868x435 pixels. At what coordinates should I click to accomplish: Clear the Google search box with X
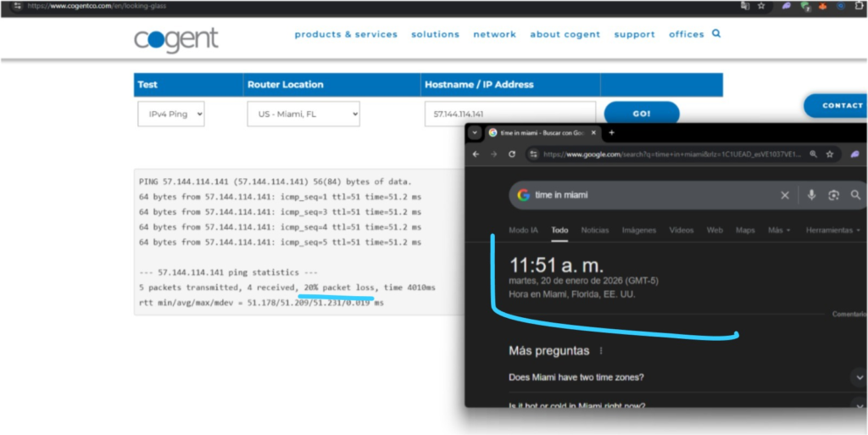point(785,195)
